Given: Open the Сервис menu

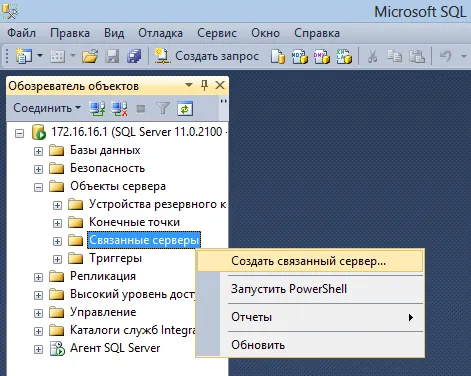Looking at the screenshot, I should [x=217, y=33].
